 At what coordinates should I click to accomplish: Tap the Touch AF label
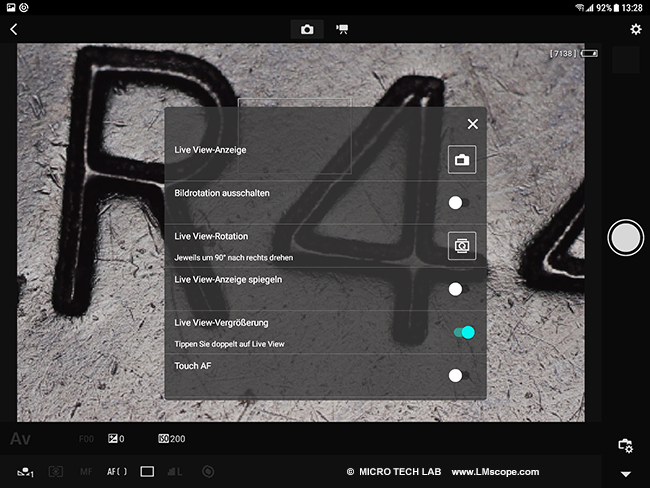193,366
